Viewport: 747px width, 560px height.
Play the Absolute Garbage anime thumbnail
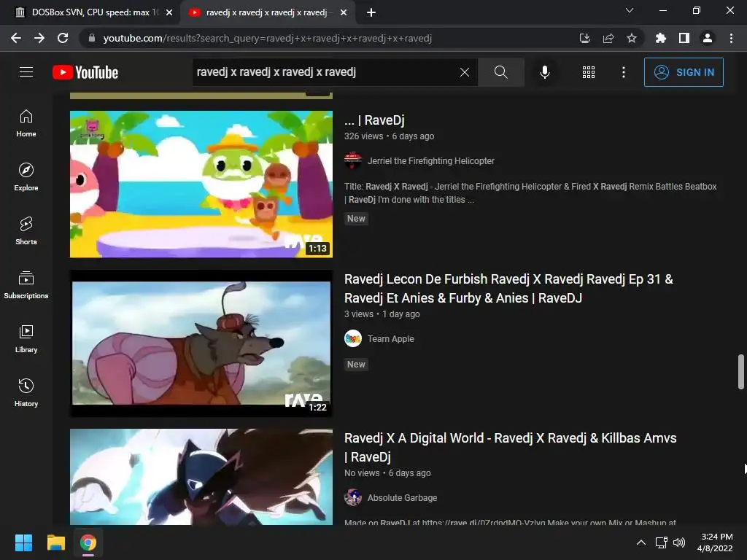[201, 477]
